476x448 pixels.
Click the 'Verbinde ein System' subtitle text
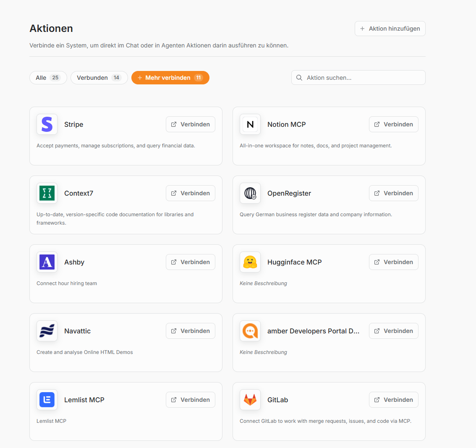click(x=159, y=45)
